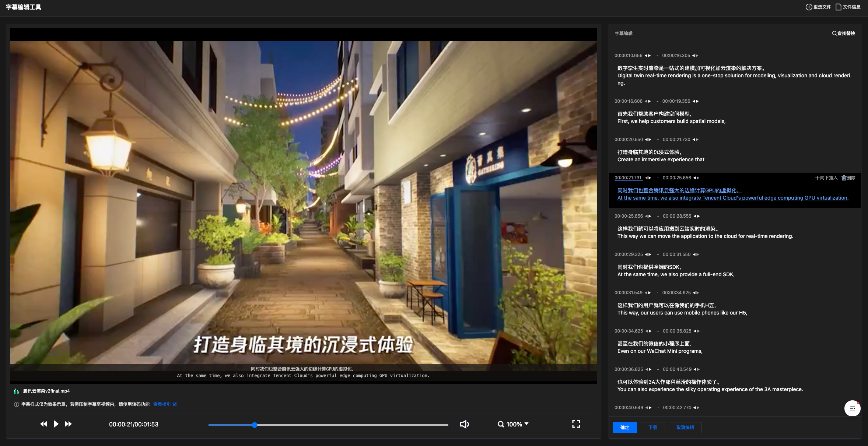This screenshot has height=446, width=868.
Task: Adjust end time stepper of 00:00:28.555
Action: click(697, 216)
